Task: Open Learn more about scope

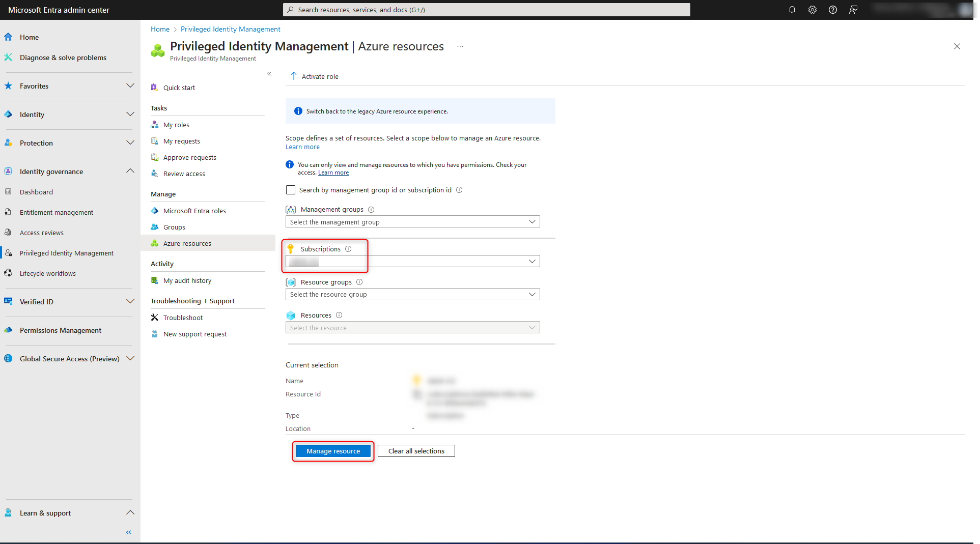Action: [302, 147]
